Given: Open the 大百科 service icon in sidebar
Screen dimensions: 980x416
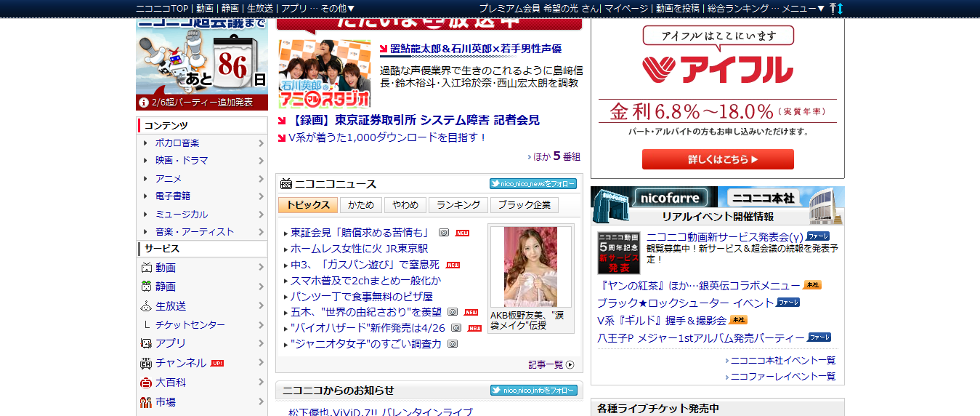Looking at the screenshot, I should [145, 383].
